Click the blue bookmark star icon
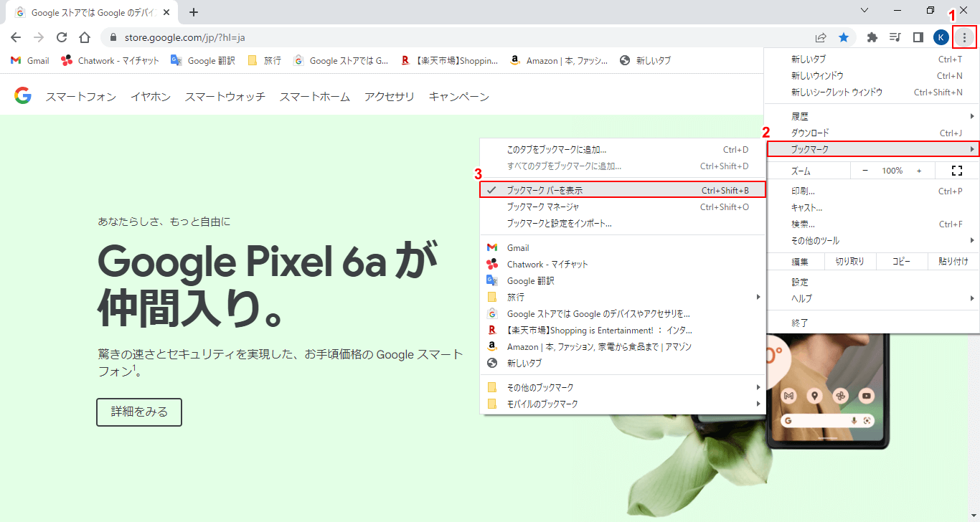The width and height of the screenshot is (980, 522). (x=844, y=37)
